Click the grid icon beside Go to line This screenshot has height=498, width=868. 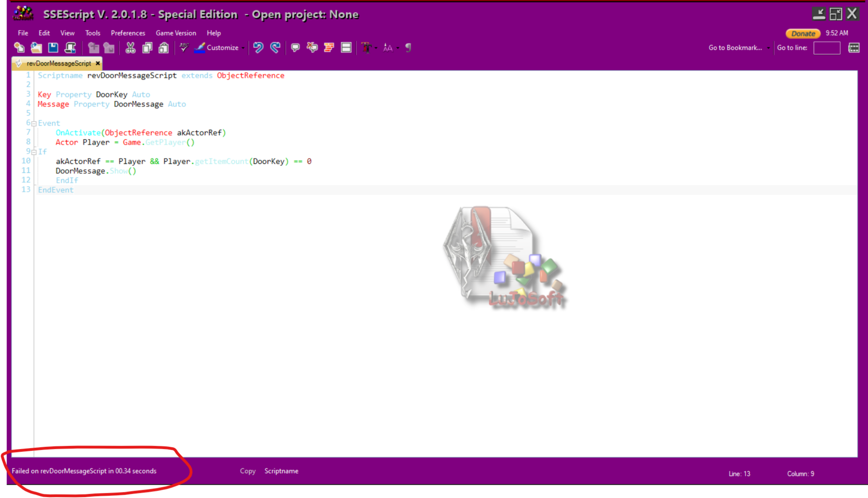tap(854, 47)
